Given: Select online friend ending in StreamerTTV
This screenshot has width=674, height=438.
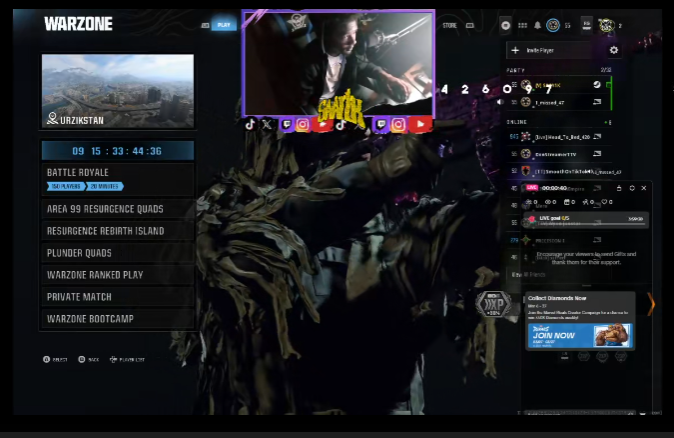Looking at the screenshot, I should pyautogui.click(x=559, y=154).
